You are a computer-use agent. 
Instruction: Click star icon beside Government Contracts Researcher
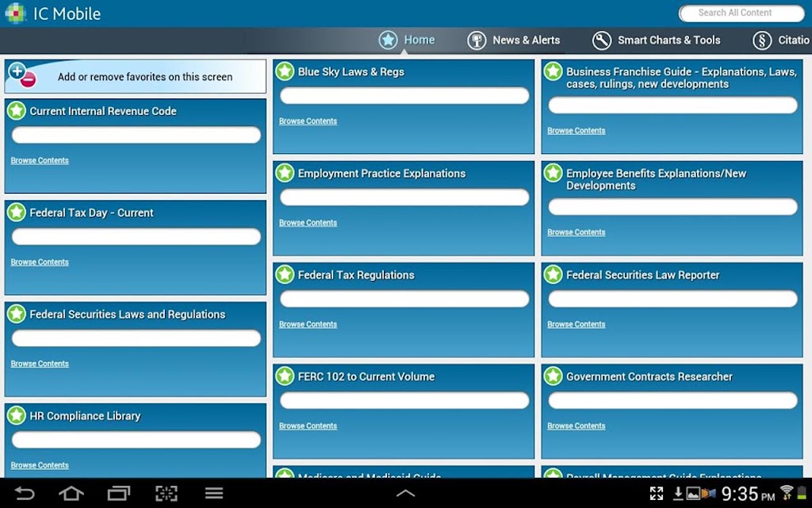(553, 375)
